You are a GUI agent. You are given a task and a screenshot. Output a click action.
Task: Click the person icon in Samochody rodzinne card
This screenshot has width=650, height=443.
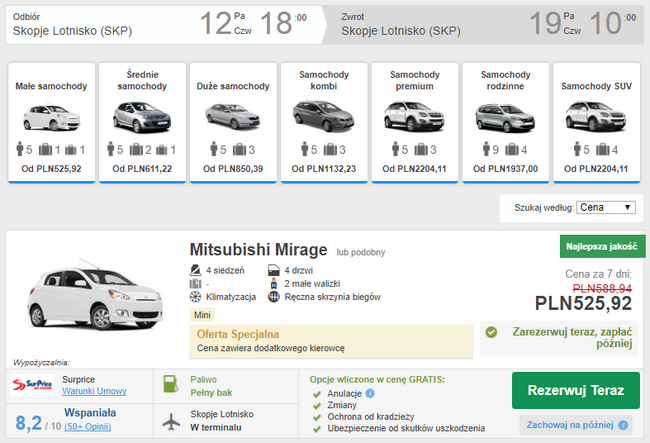coord(486,149)
